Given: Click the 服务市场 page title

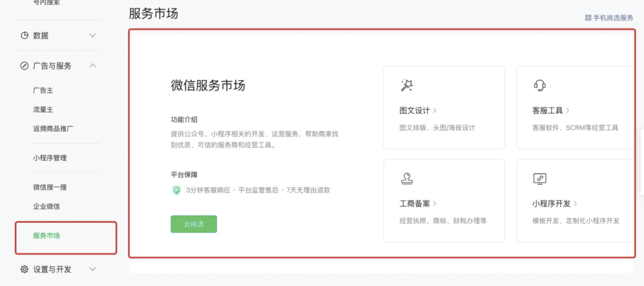Looking at the screenshot, I should coord(153,13).
